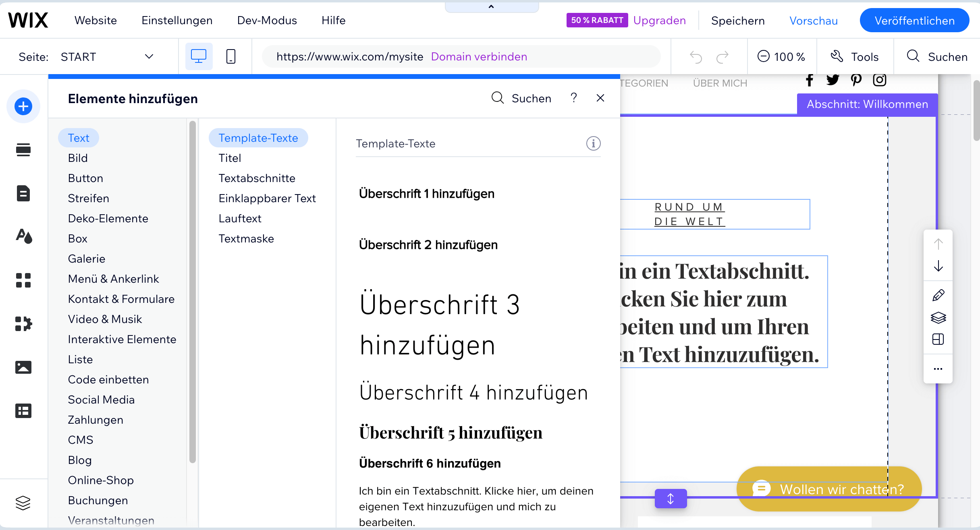Viewport: 980px width, 530px height.
Task: Click the section pencil design icon
Action: tap(938, 295)
